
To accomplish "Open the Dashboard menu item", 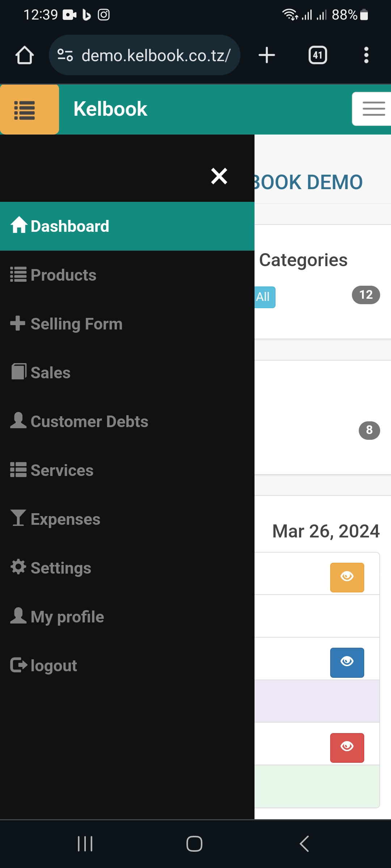I will point(70,226).
